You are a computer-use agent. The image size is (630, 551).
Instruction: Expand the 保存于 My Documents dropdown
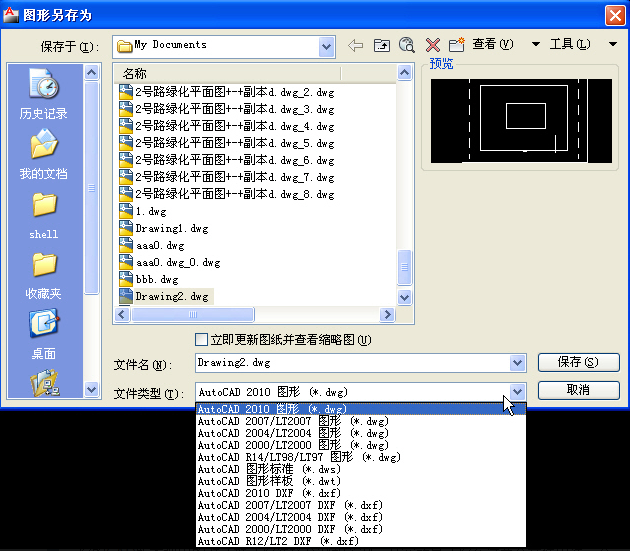[327, 47]
